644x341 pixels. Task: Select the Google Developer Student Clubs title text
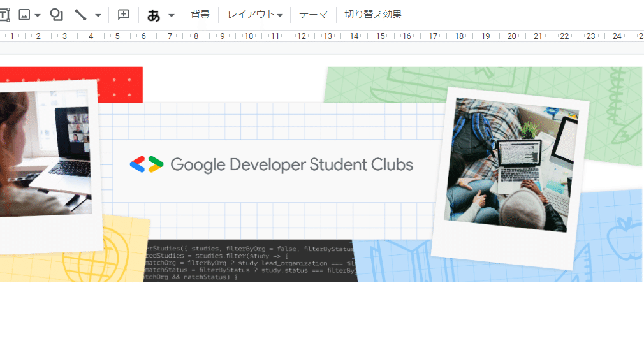292,164
